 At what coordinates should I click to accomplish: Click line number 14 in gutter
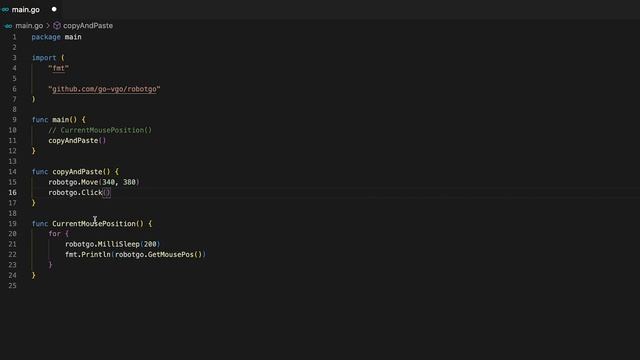(x=13, y=172)
